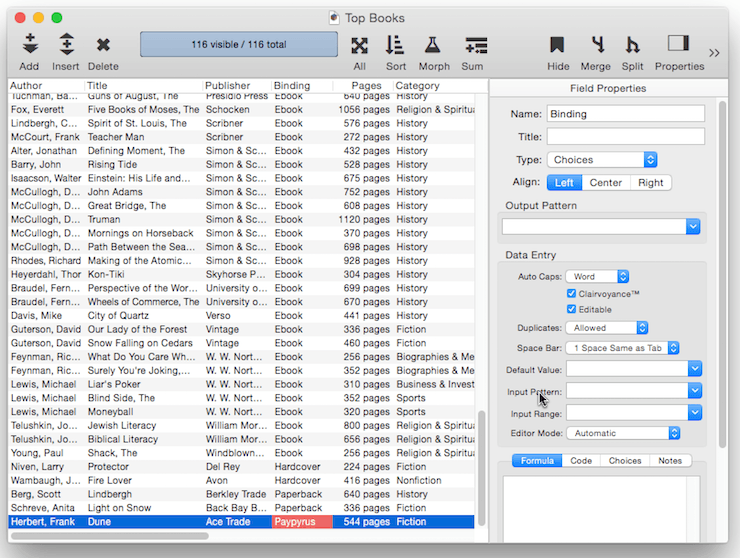Click the Category column header

coord(441,85)
